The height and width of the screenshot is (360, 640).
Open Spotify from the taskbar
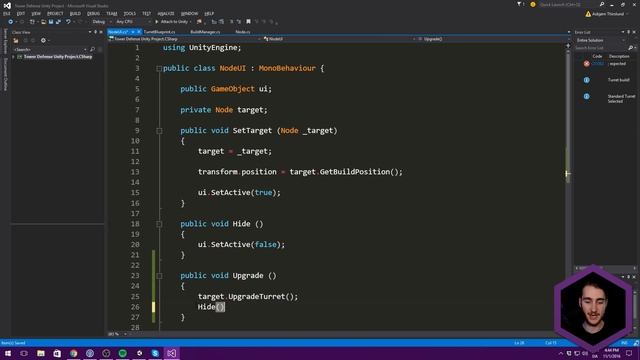coord(122,353)
